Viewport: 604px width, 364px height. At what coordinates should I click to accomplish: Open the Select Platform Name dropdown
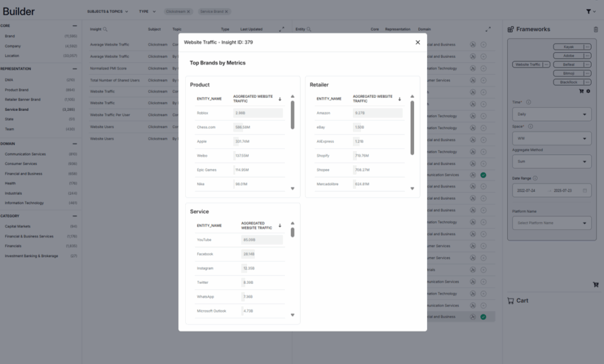click(x=552, y=223)
